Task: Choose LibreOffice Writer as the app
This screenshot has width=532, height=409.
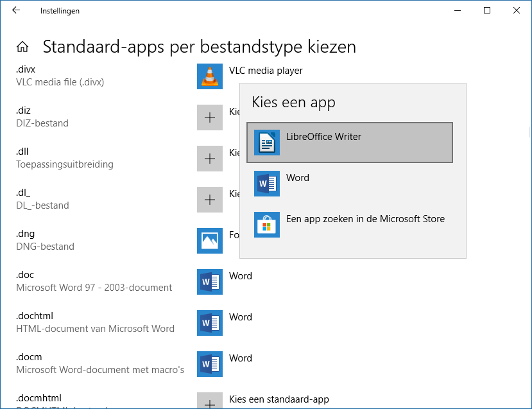Action: (350, 143)
